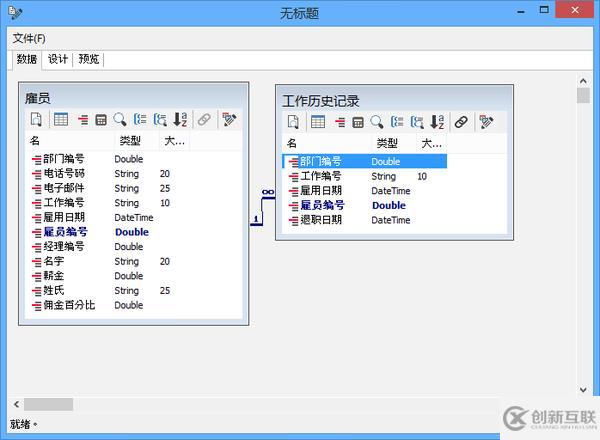Select the 部门编号 field in 雇员 table

click(x=64, y=159)
